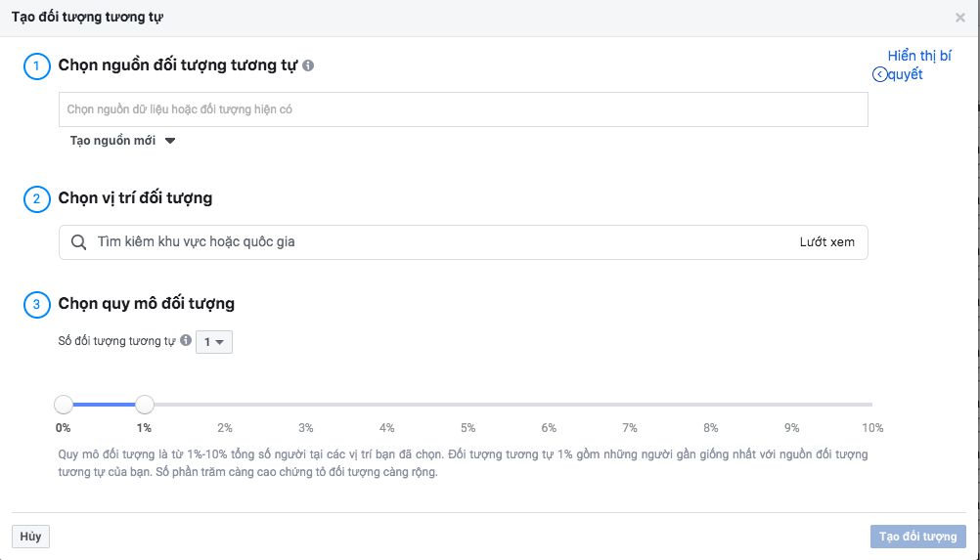Image resolution: width=980 pixels, height=560 pixels.
Task: Click Lướt xem to browse locations
Action: pos(826,242)
